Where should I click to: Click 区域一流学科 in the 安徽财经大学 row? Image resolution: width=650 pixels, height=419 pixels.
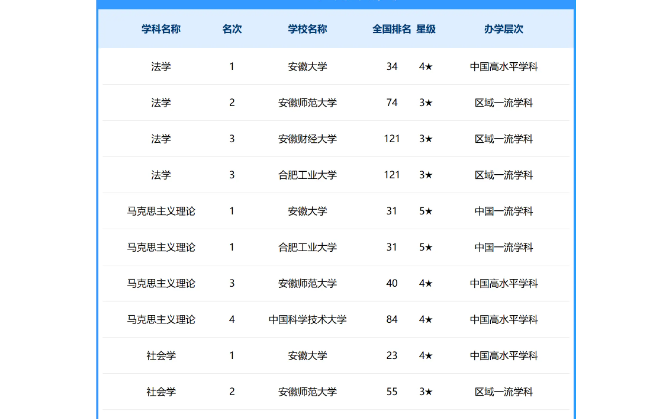point(504,139)
